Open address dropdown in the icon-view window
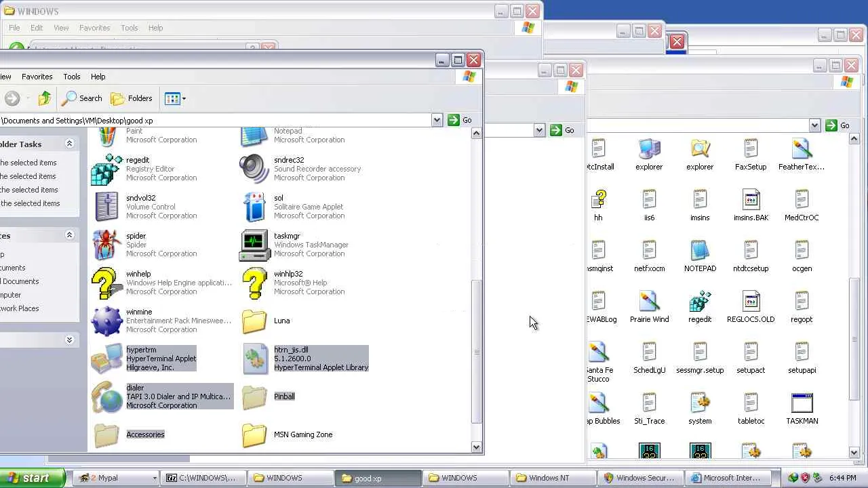This screenshot has height=488, width=868. pyautogui.click(x=814, y=125)
